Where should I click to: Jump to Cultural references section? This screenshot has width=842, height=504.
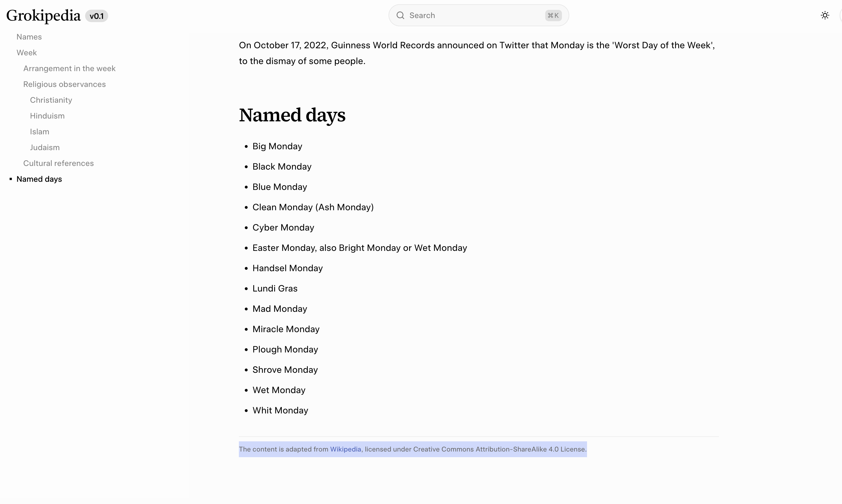58,163
